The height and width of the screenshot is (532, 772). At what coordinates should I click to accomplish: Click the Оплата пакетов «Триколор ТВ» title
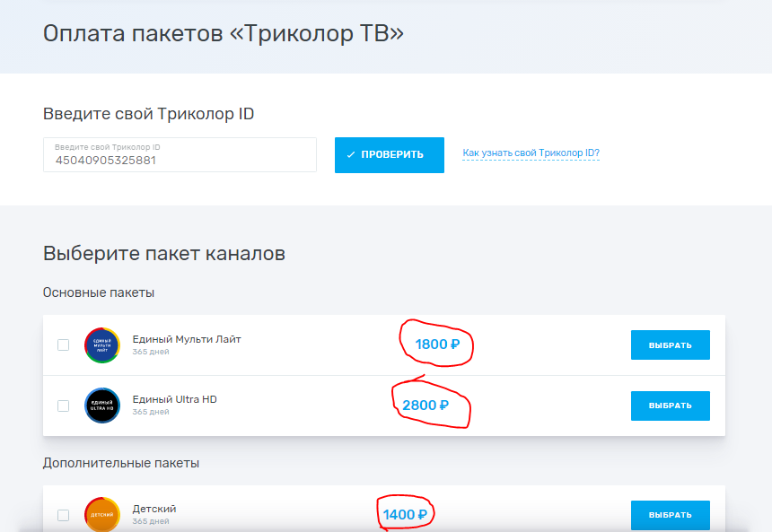pos(223,34)
